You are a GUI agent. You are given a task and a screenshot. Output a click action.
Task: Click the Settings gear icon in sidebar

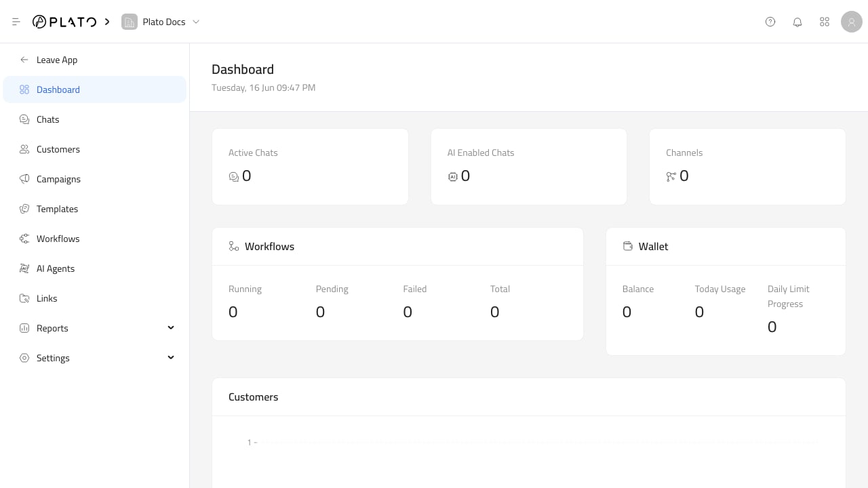coord(24,358)
